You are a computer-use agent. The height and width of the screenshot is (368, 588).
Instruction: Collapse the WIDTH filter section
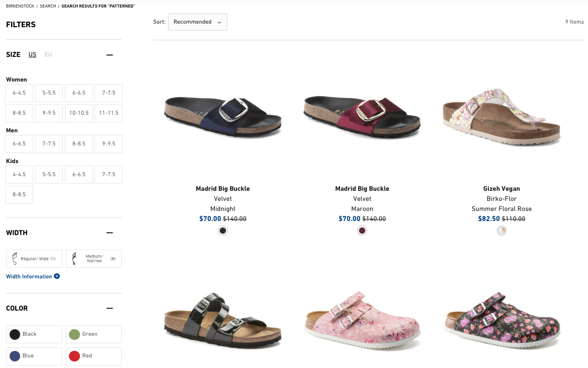[110, 232]
